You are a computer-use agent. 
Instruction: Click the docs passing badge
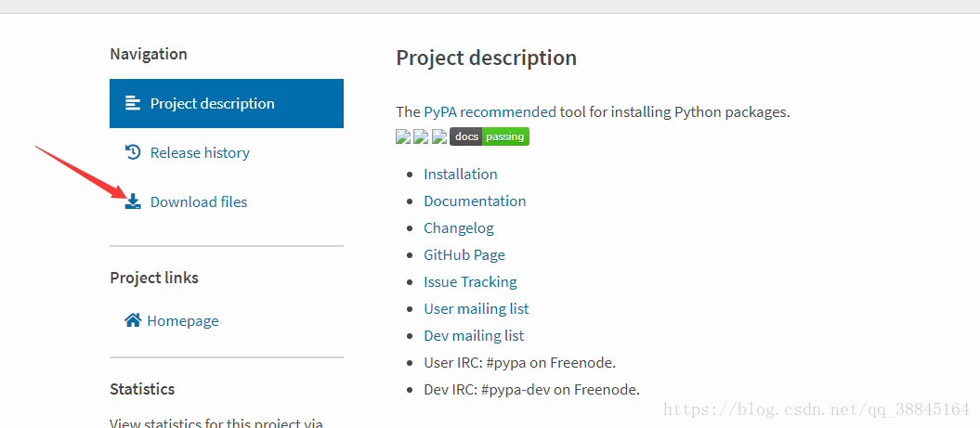tap(490, 136)
